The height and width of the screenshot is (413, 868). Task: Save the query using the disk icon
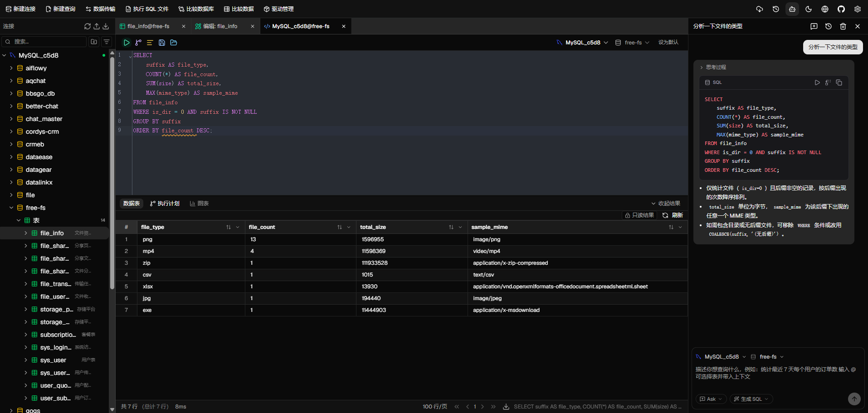point(161,43)
